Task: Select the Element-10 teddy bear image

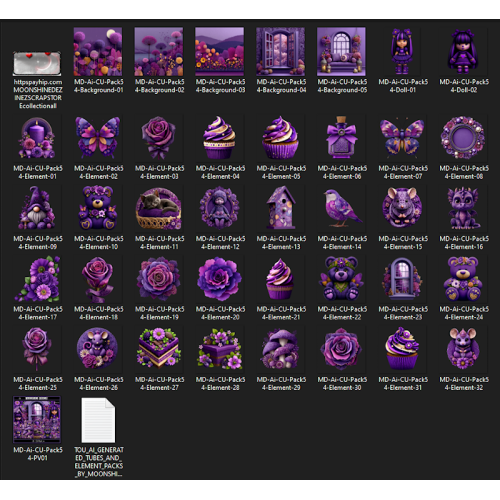Action: [98, 208]
